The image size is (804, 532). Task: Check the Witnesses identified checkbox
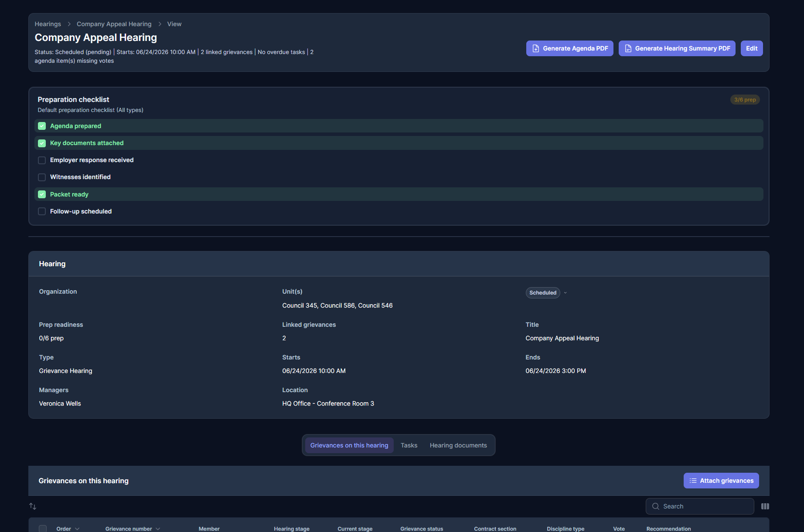coord(42,177)
